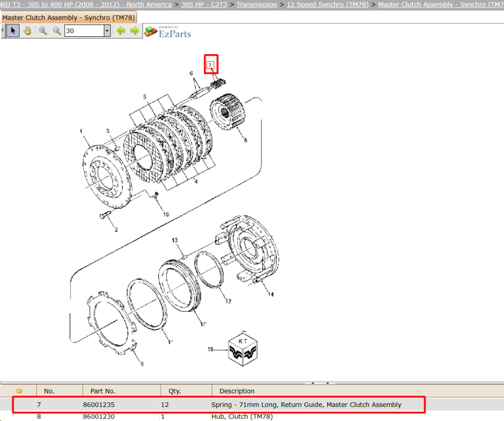Screen dimensions: 504x421
Task: Click callout number 9 in diagram
Action: 142,364
